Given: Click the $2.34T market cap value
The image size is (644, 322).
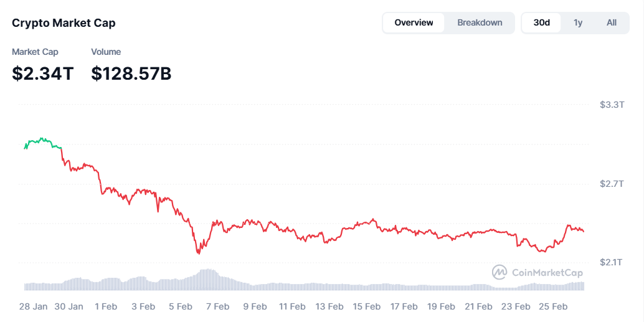Looking at the screenshot, I should [x=42, y=73].
